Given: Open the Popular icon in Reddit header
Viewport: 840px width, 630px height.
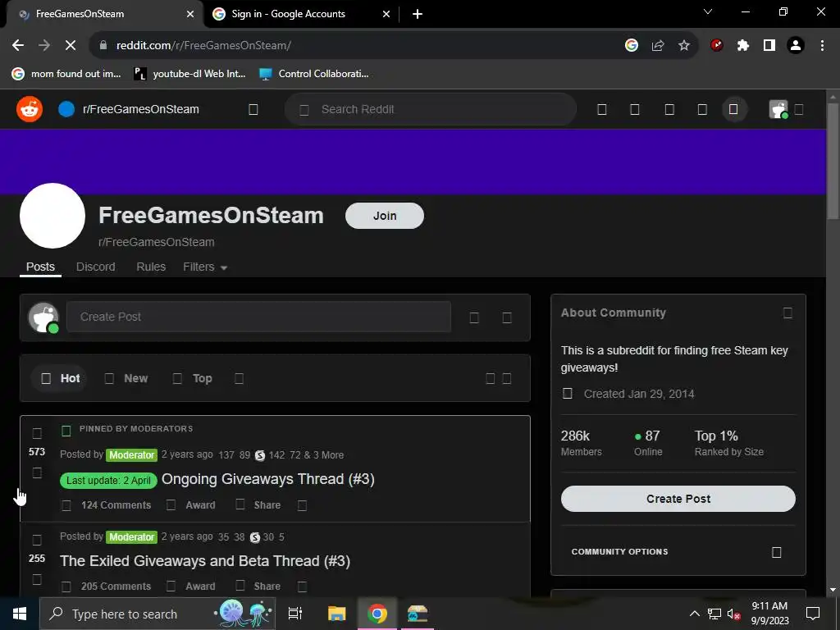Looking at the screenshot, I should 602,110.
